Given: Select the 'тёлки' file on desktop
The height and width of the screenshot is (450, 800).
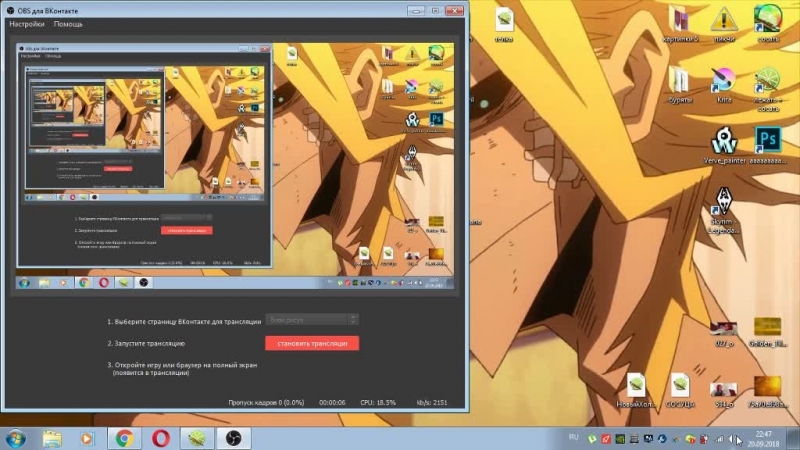Looking at the screenshot, I should click(504, 23).
